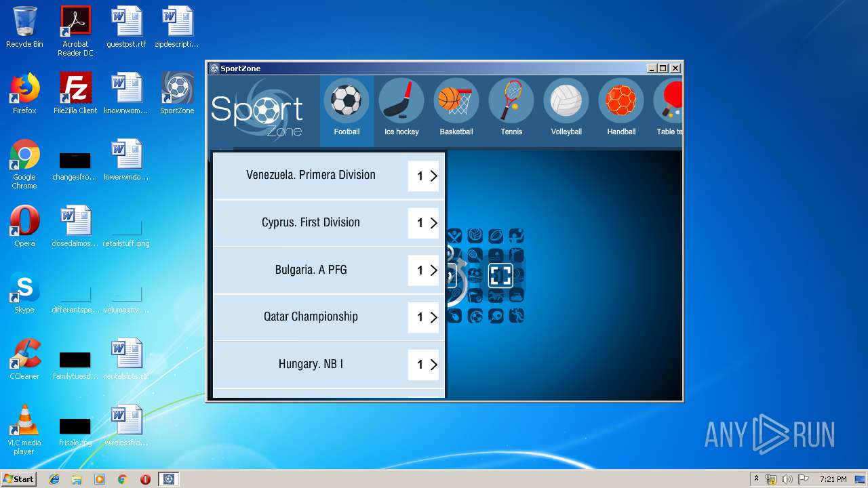The image size is (868, 488).
Task: Select lowerwindo... document on desktop
Action: (126, 160)
